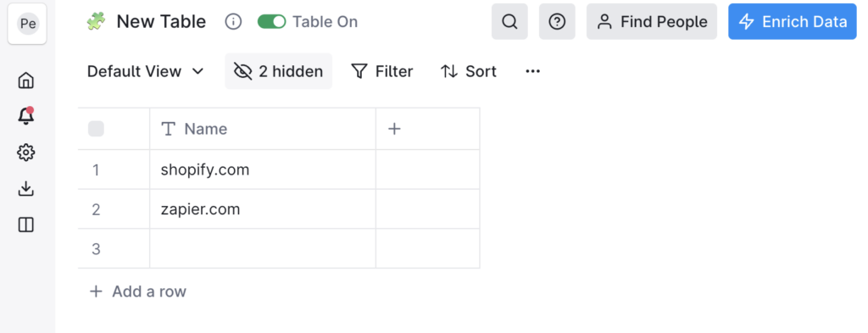Screen dimensions: 868x333
Task: Open the Home icon in sidebar
Action: click(26, 80)
